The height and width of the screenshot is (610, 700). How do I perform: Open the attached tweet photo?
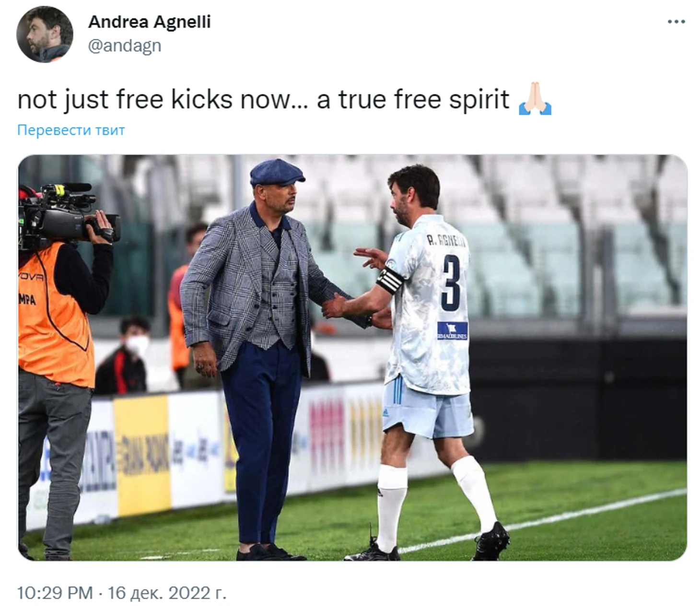click(352, 357)
